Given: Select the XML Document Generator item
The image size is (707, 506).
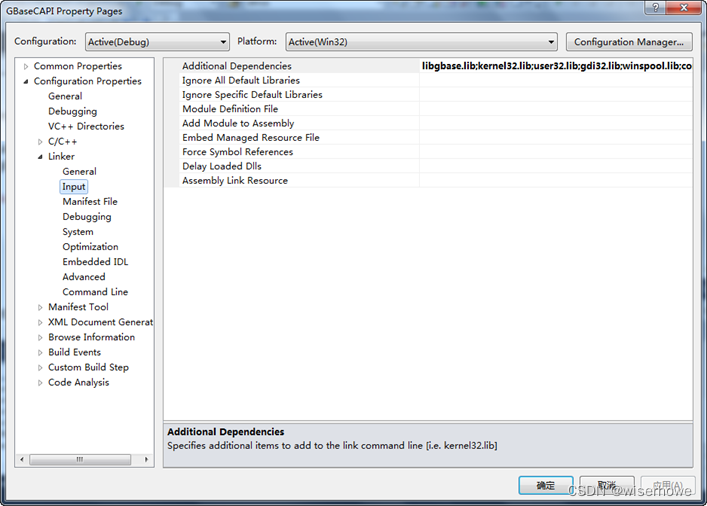Looking at the screenshot, I should (x=100, y=322).
